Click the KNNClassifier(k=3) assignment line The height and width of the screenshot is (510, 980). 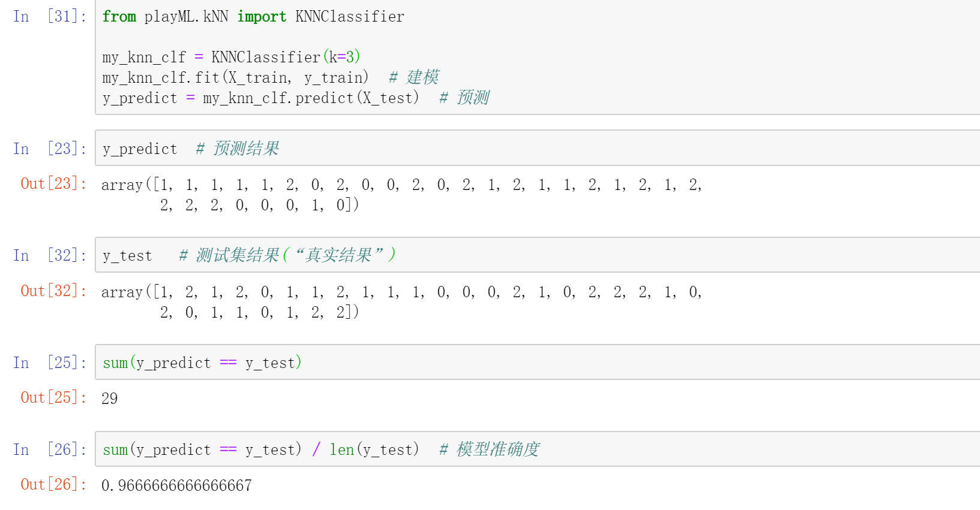(x=231, y=57)
